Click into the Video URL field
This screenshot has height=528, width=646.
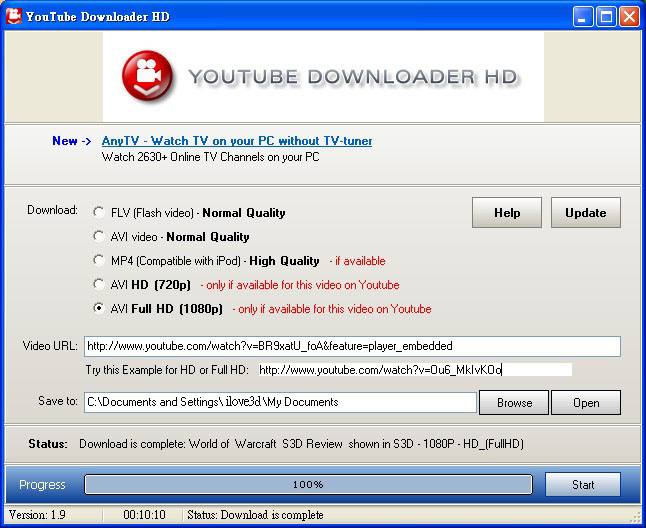[352, 346]
